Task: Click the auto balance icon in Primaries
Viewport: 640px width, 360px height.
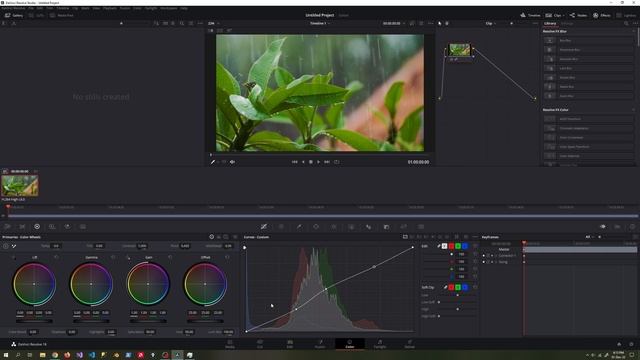Action: point(6,246)
